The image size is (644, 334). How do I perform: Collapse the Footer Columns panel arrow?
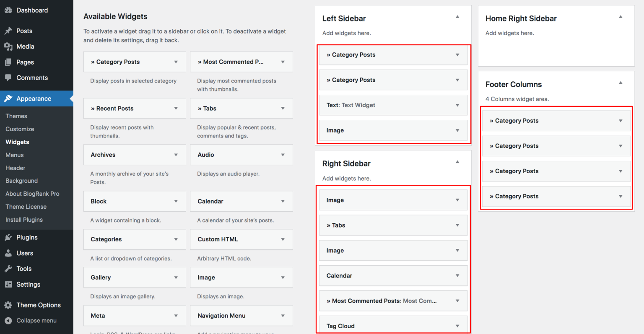pos(621,83)
